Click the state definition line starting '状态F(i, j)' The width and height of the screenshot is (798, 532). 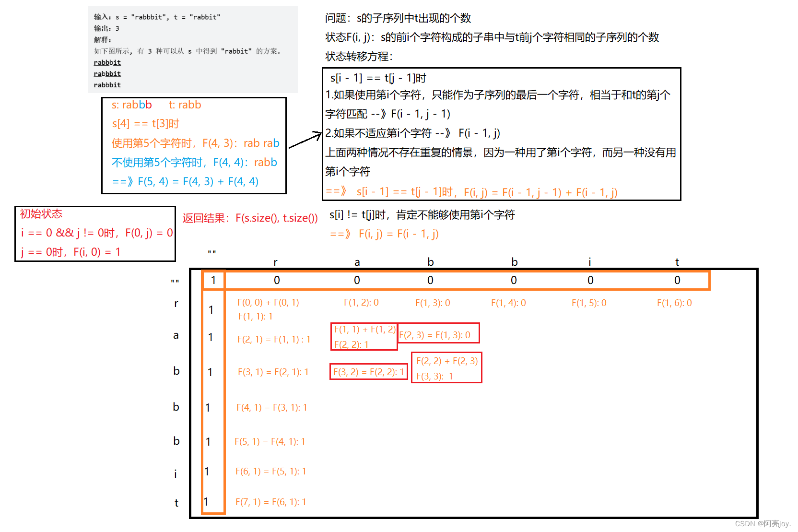pos(492,37)
